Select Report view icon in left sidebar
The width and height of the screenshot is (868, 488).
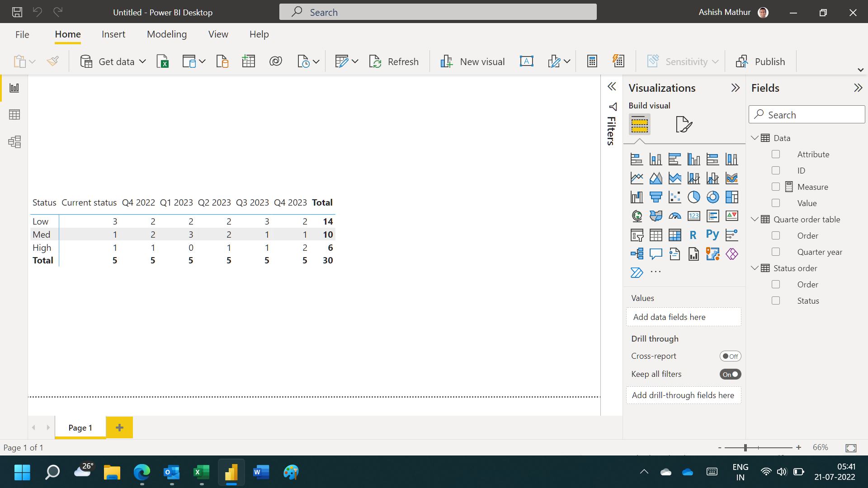click(x=14, y=88)
